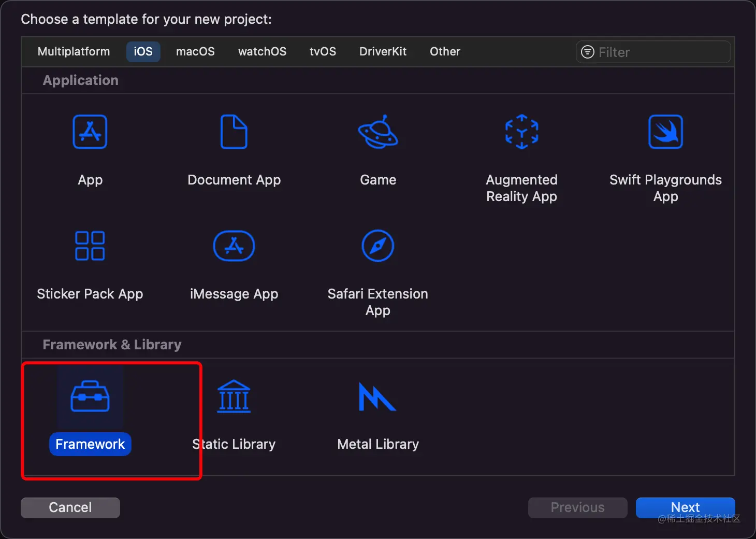Image resolution: width=756 pixels, height=539 pixels.
Task: Switch to the tvOS tab
Action: pyautogui.click(x=323, y=51)
